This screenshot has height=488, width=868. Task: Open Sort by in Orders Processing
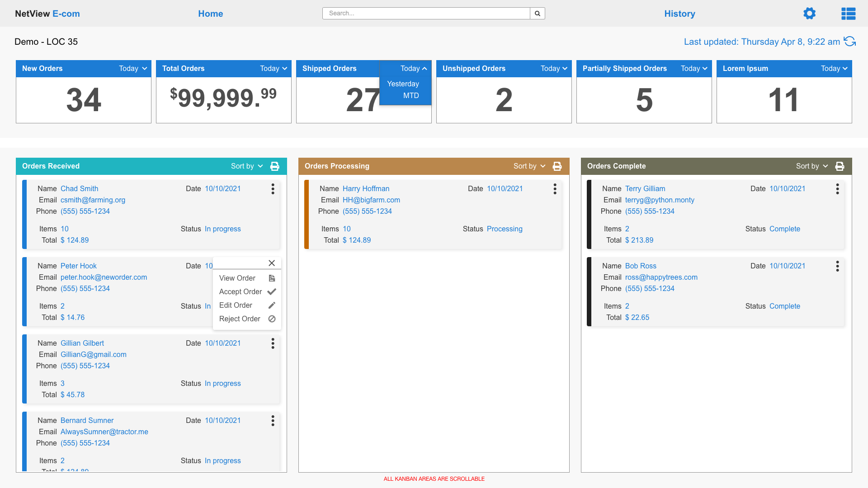click(529, 166)
